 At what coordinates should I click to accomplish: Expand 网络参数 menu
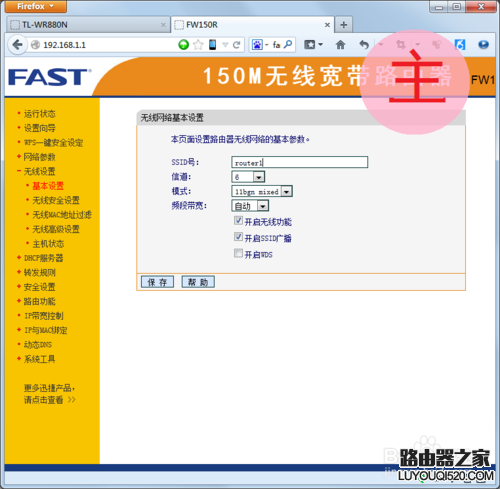click(39, 157)
